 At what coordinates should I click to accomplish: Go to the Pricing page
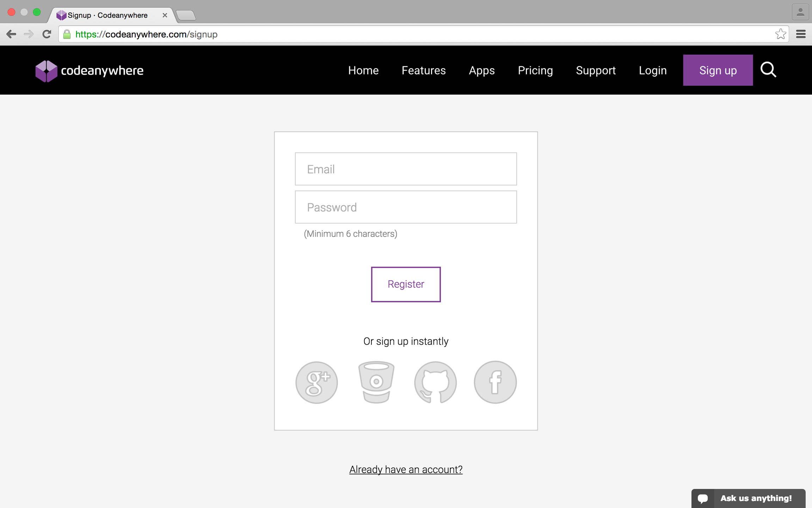pyautogui.click(x=535, y=70)
